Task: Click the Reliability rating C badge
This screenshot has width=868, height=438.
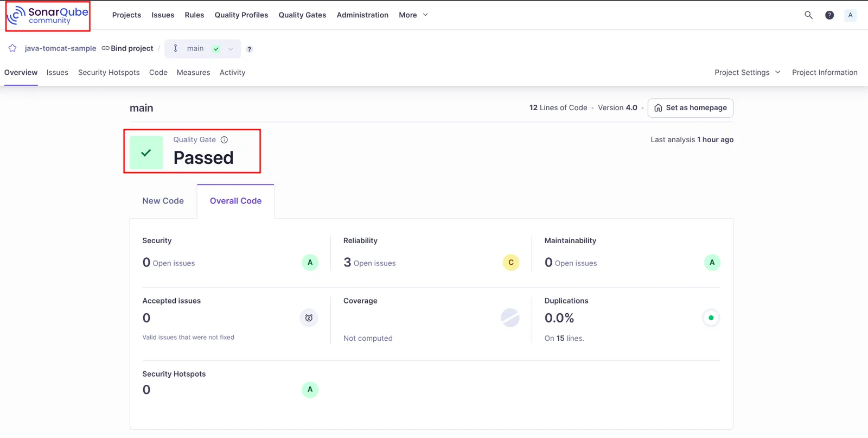Action: [x=511, y=263]
